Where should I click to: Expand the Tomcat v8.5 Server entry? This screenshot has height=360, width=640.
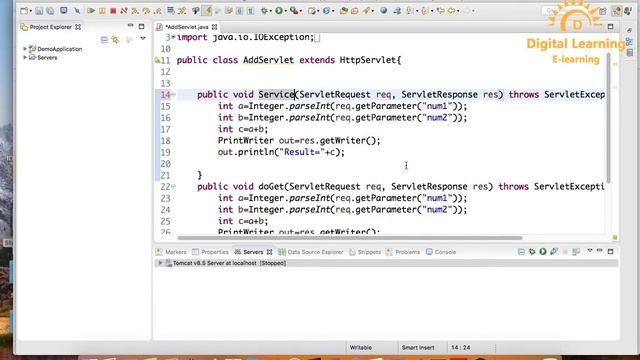tap(160, 263)
